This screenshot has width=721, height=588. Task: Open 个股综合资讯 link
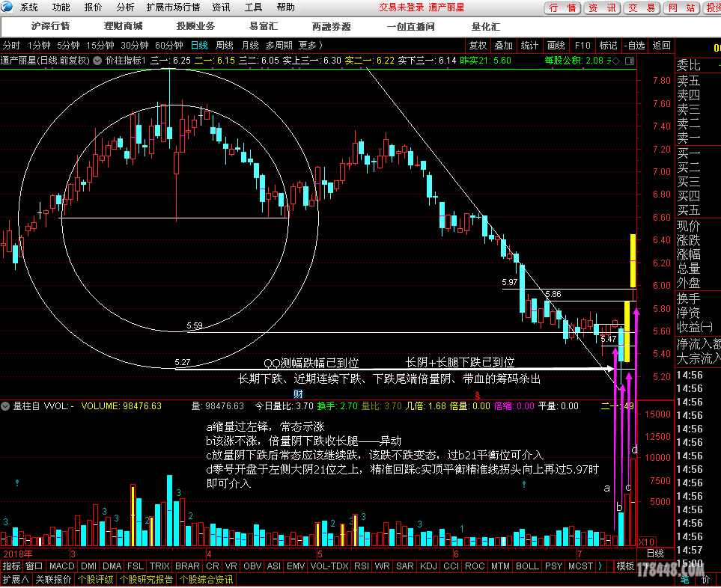pos(207,580)
